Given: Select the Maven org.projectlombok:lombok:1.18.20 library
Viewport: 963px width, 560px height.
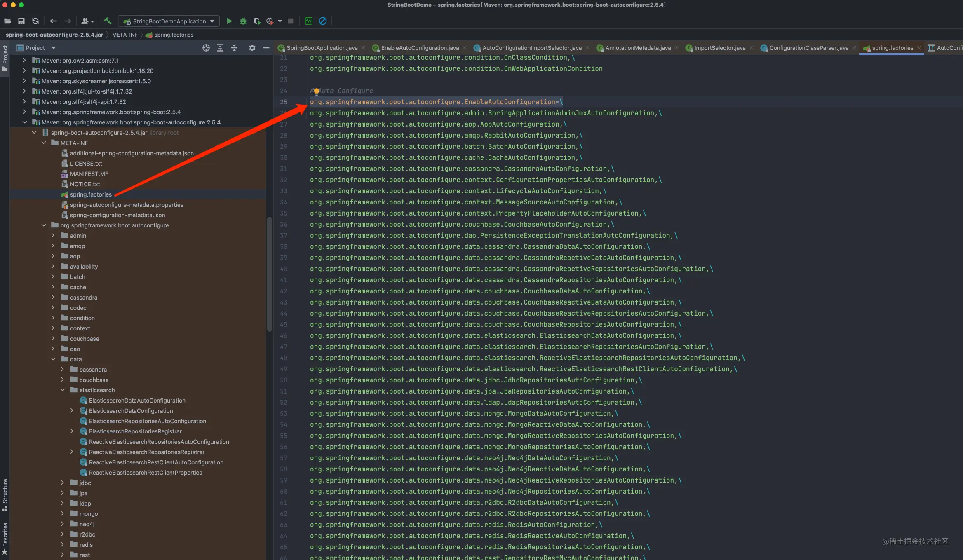Looking at the screenshot, I should [97, 70].
